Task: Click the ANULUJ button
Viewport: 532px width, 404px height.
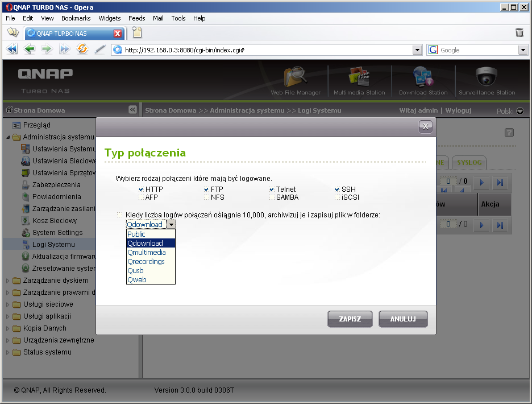Action: click(403, 319)
